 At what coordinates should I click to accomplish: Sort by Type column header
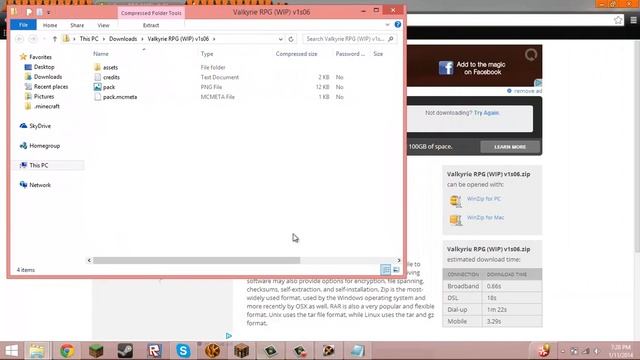(207, 54)
